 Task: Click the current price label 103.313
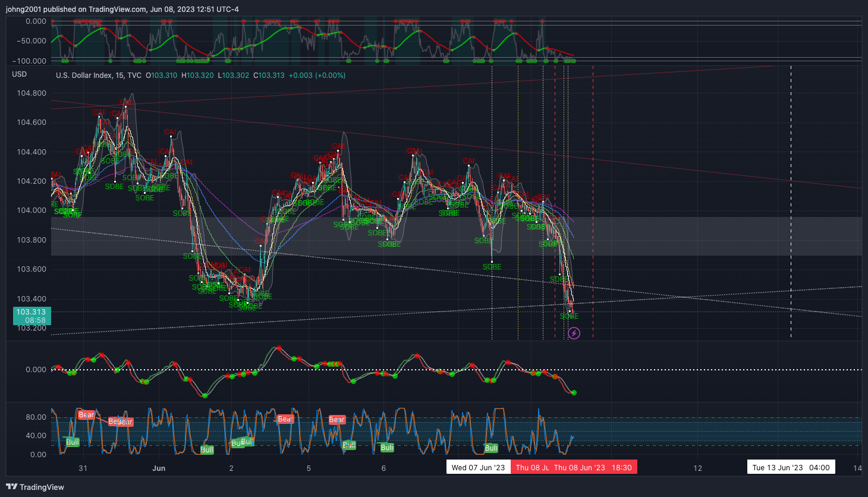point(31,312)
